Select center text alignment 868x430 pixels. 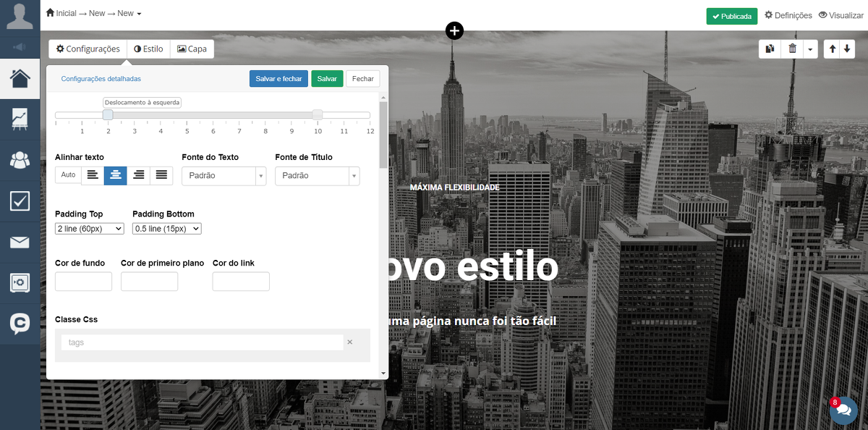pos(116,175)
